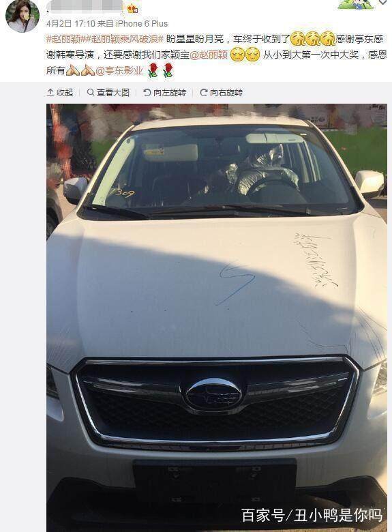
Task: Open the post options chevron at top right
Action: point(383,3)
